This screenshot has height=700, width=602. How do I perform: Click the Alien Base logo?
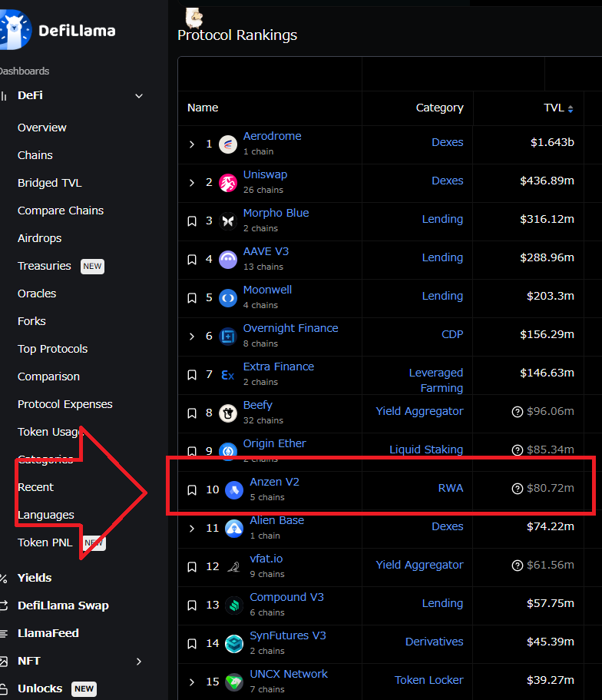point(234,528)
